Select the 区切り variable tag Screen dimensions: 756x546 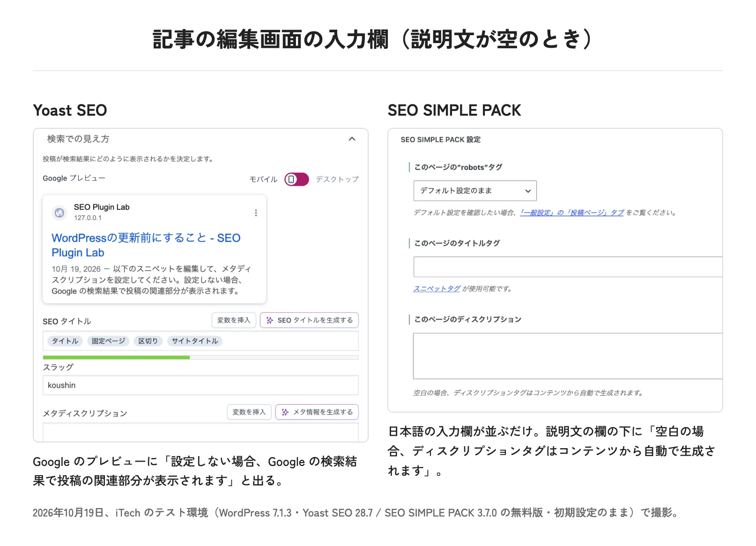(148, 341)
